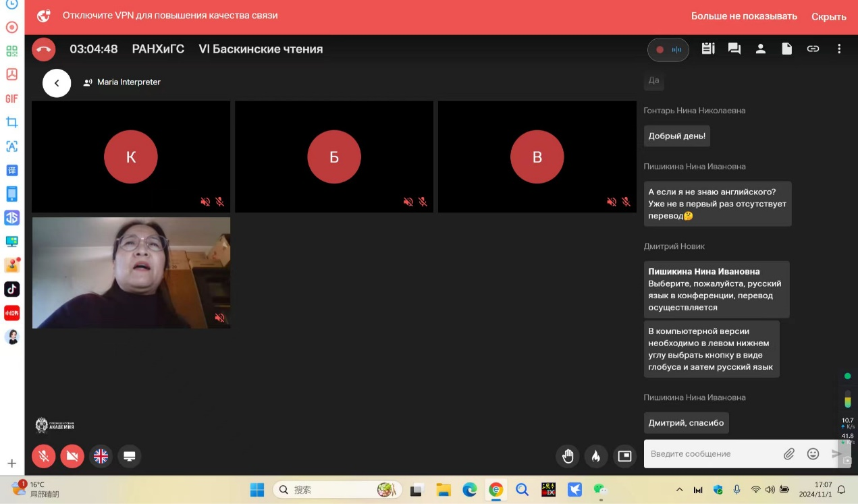Open the three-dot more options menu
Screen dimensions: 858x504
[x=839, y=49]
